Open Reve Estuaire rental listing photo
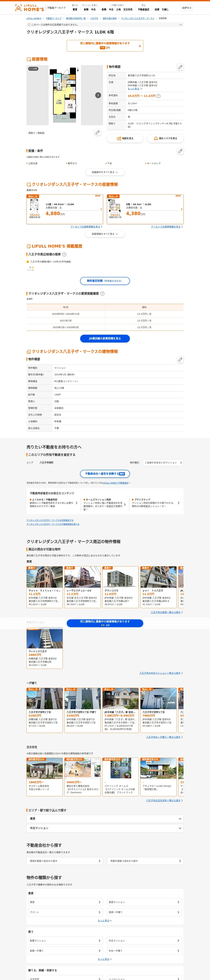 coord(45,577)
